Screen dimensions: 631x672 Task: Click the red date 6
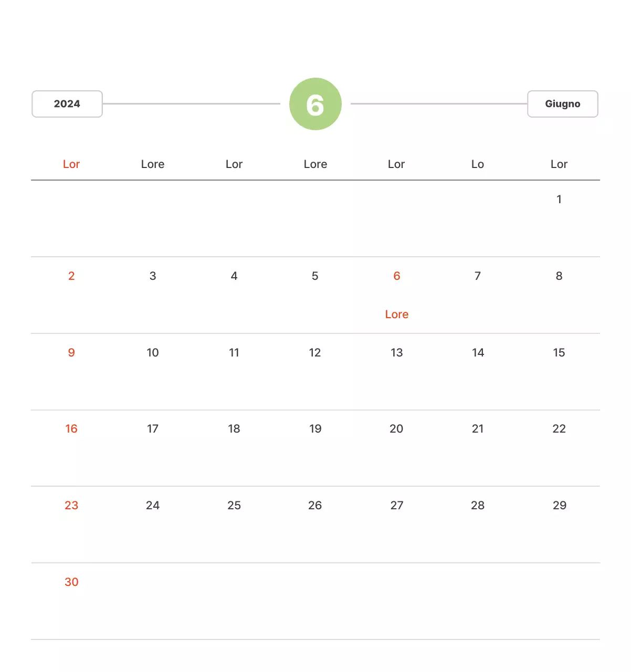point(396,276)
